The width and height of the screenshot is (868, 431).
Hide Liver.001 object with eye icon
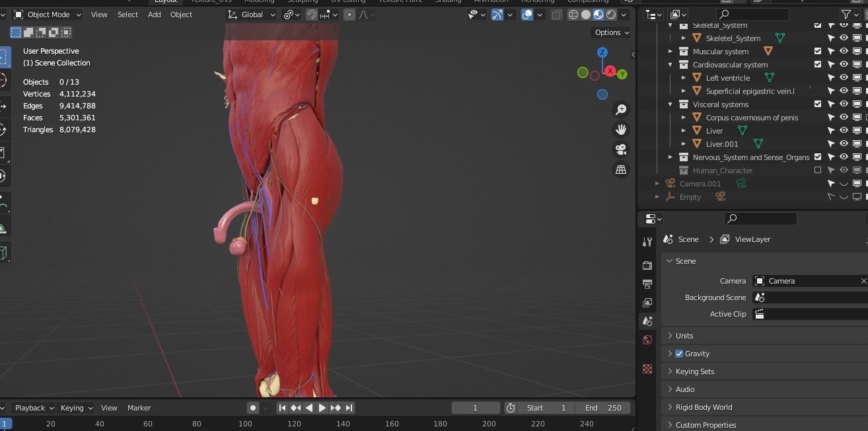(844, 144)
